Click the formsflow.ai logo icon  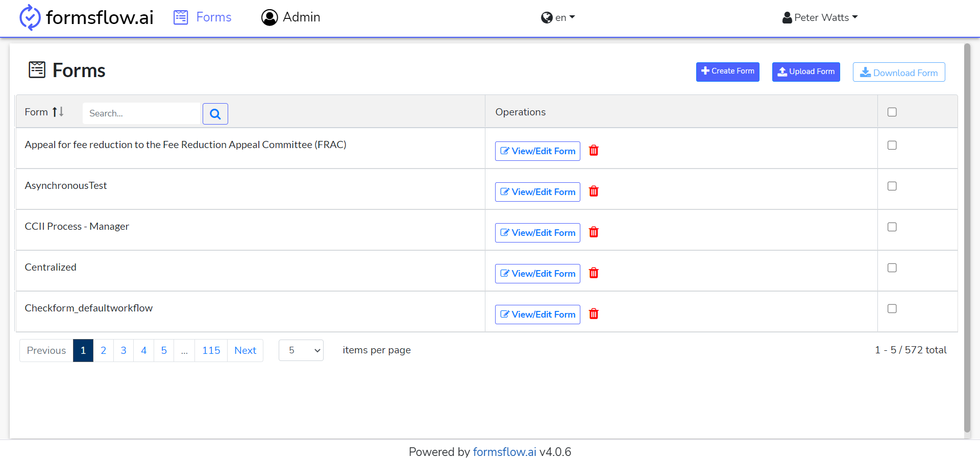point(30,17)
